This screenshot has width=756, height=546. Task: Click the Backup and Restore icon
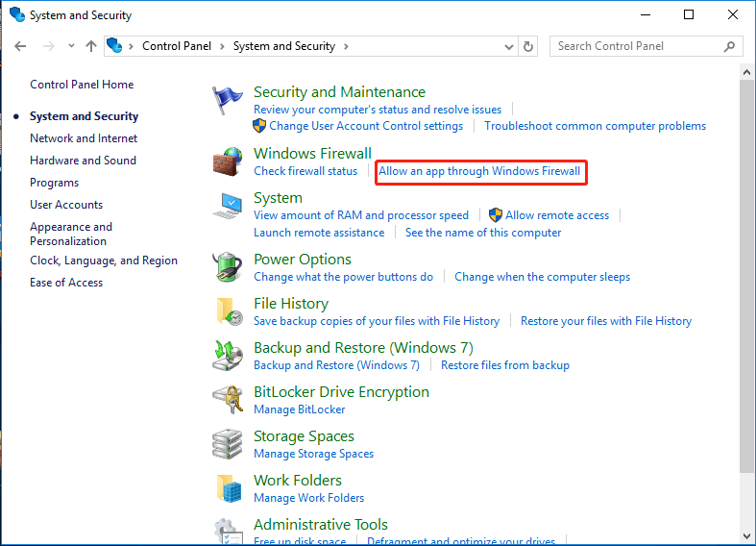pos(228,356)
